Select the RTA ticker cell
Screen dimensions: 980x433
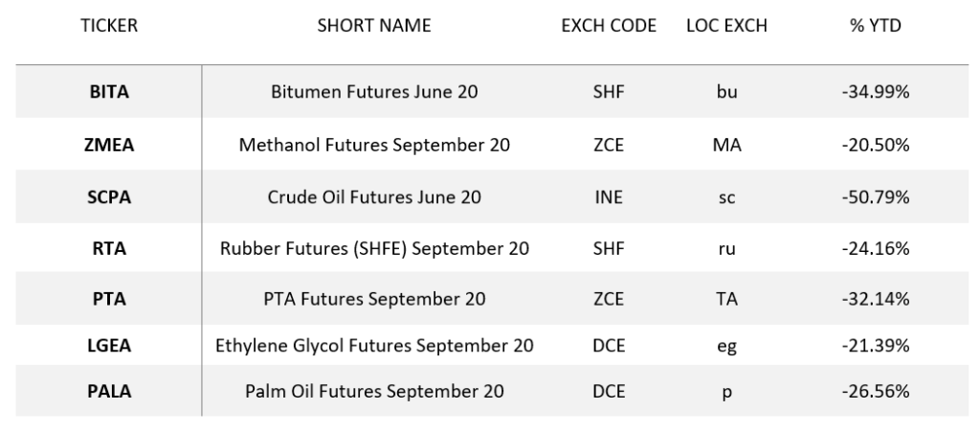click(109, 249)
